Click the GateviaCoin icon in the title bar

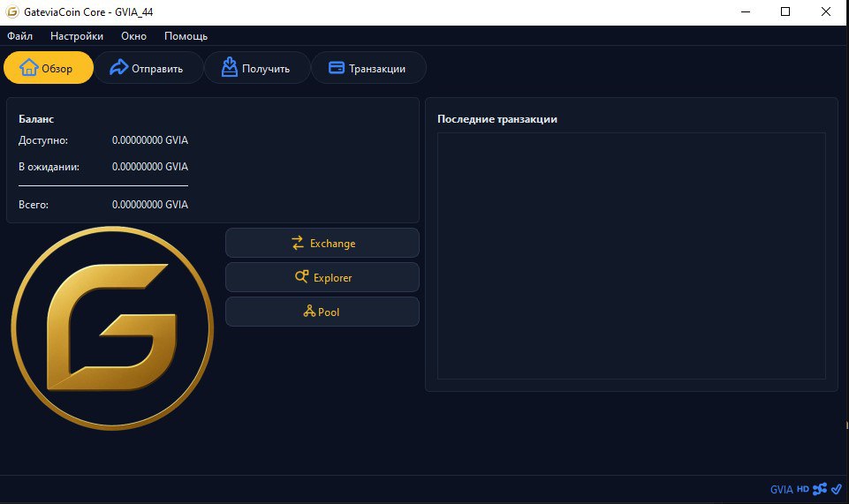[x=12, y=11]
